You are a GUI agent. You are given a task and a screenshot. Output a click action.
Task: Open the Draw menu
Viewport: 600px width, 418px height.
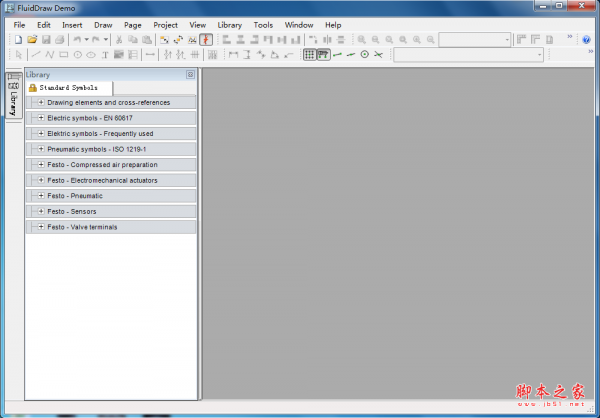103,25
